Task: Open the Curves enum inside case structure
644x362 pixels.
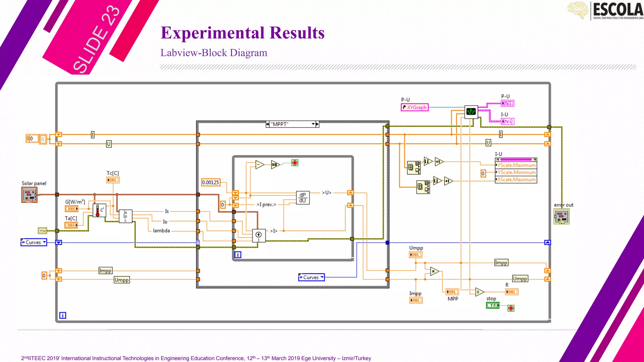Action: pos(311,277)
